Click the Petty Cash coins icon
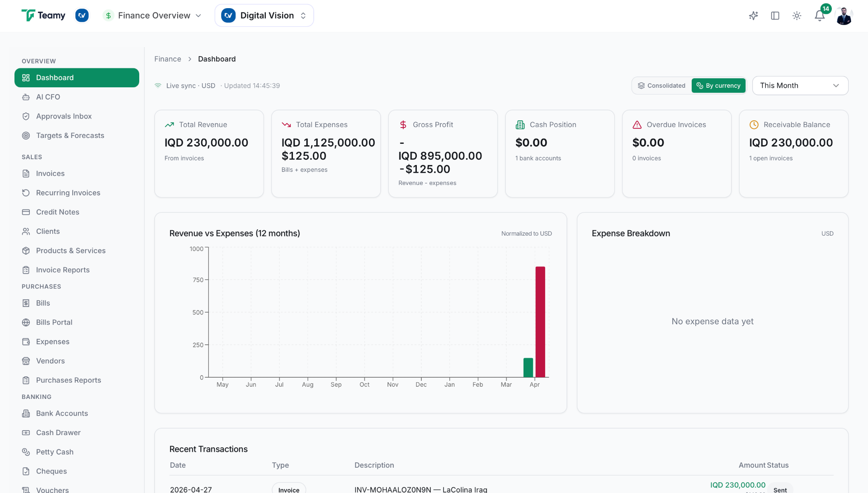The width and height of the screenshot is (868, 493). (x=26, y=452)
